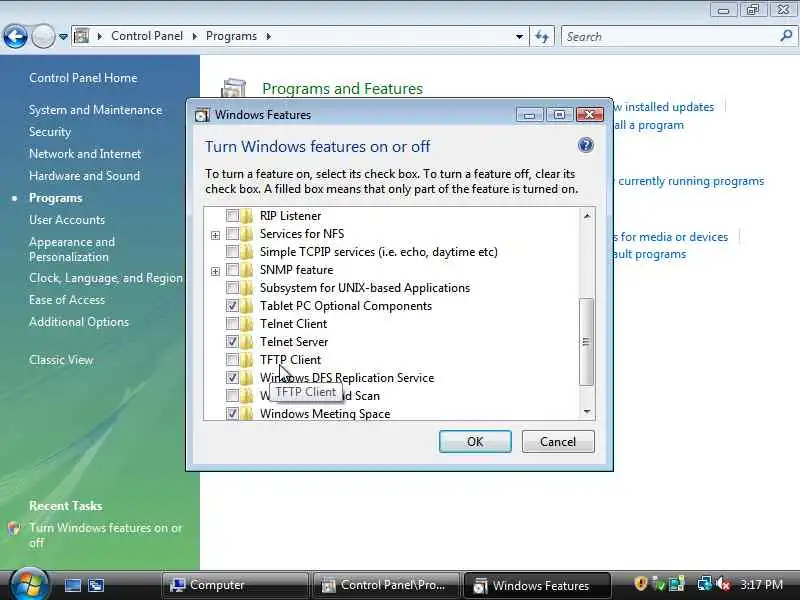
Task: Open the Windows Start orb
Action: pos(29,585)
